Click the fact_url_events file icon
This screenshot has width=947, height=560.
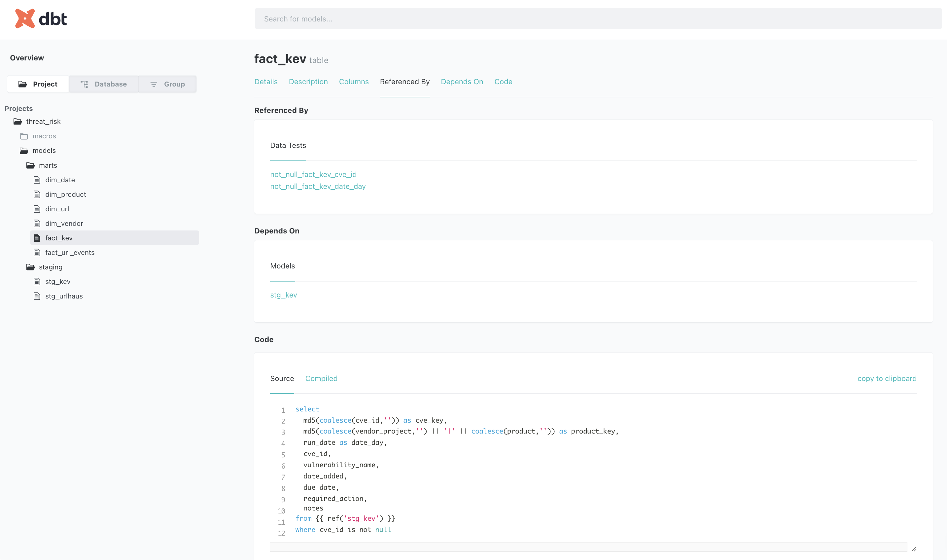click(37, 253)
